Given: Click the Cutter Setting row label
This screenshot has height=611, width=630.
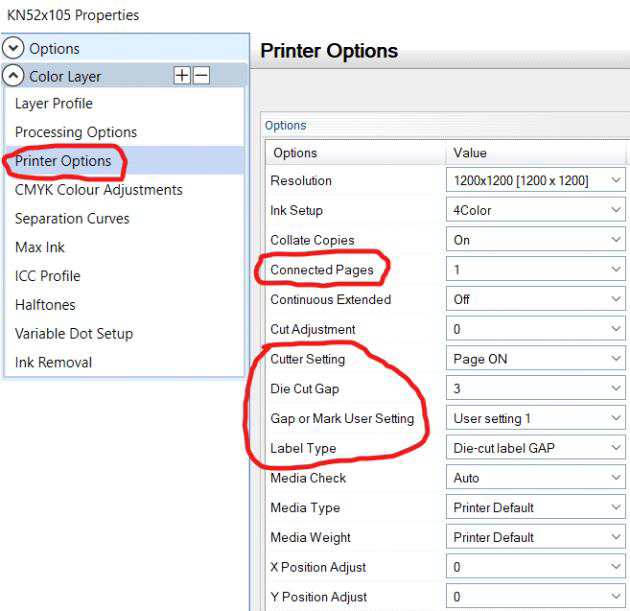Looking at the screenshot, I should point(307,359).
